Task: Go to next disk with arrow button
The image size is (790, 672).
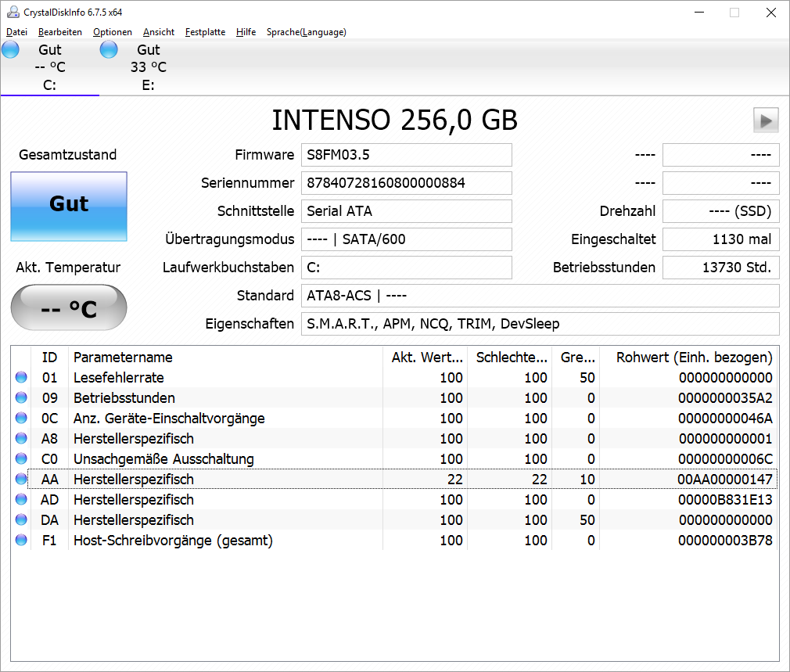Action: (766, 120)
